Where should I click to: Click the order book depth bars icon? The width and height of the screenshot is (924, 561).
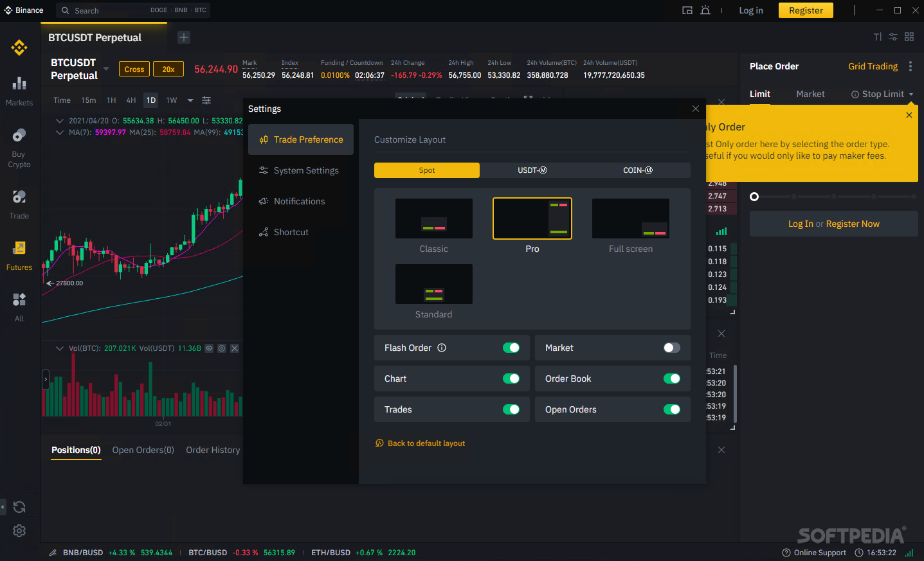point(721,231)
